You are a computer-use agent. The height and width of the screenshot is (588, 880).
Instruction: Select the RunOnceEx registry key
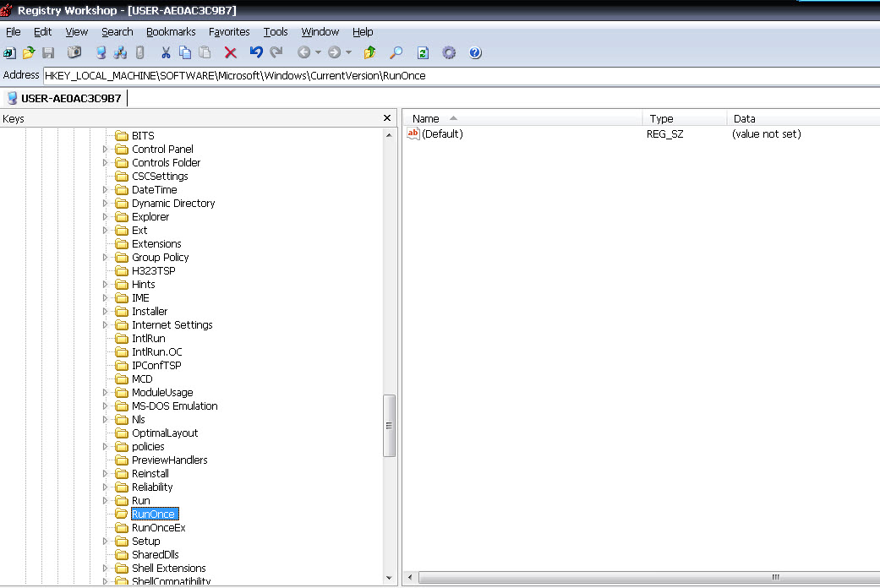[x=158, y=528]
